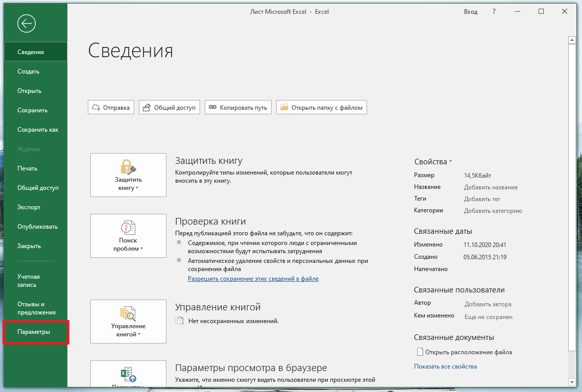Click the 14,5Кбайт size value
Viewport: 582px width, 392px height.
[477, 176]
